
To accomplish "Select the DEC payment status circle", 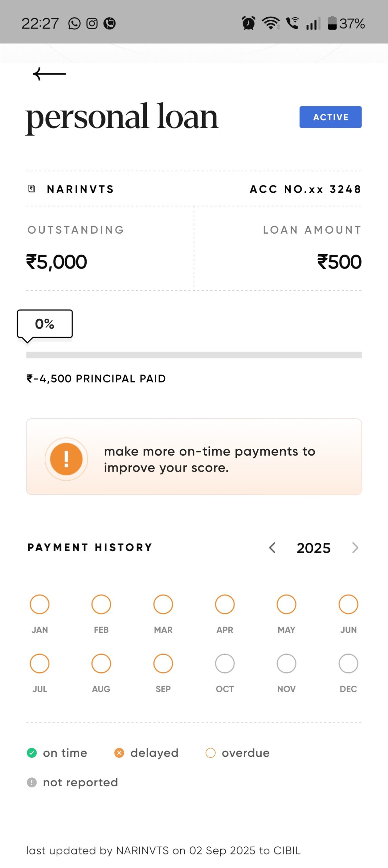I will [348, 663].
